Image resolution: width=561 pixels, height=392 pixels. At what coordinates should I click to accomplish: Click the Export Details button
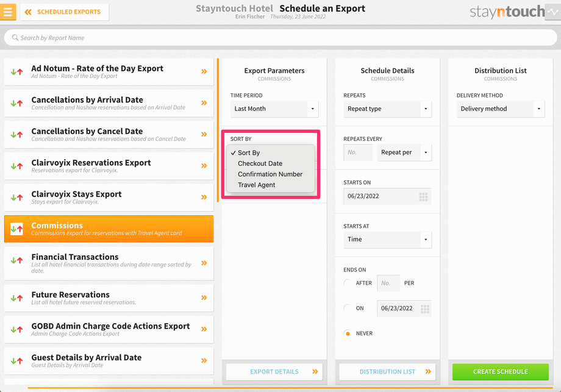pos(274,372)
